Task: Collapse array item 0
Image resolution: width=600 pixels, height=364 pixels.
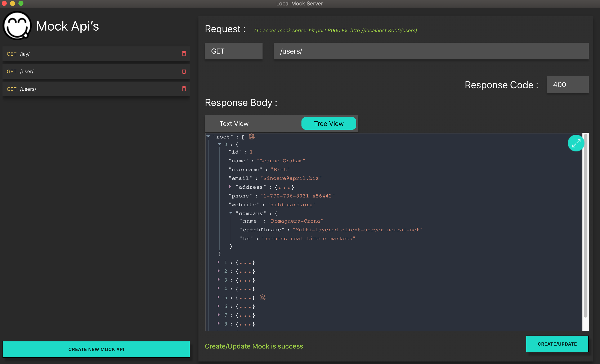Action: (219, 144)
